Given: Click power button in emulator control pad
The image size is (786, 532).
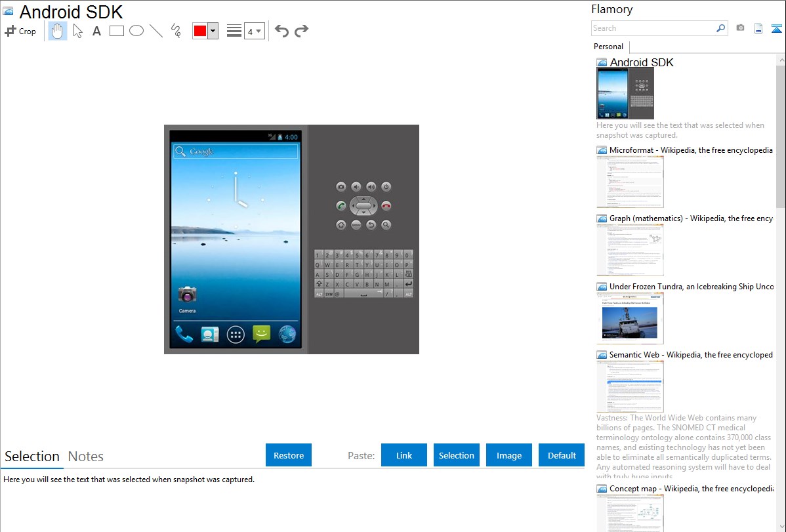Looking at the screenshot, I should coord(386,186).
